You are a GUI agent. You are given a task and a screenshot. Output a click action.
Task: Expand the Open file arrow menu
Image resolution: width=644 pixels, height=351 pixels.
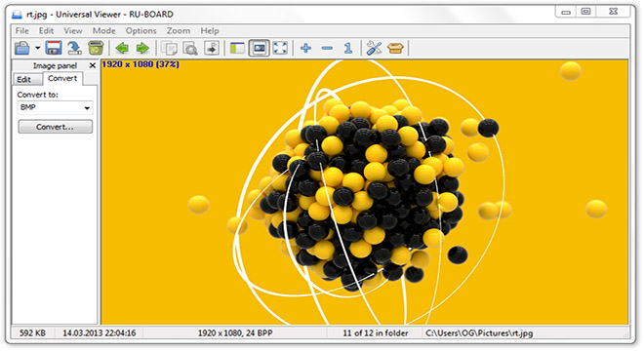click(x=37, y=48)
